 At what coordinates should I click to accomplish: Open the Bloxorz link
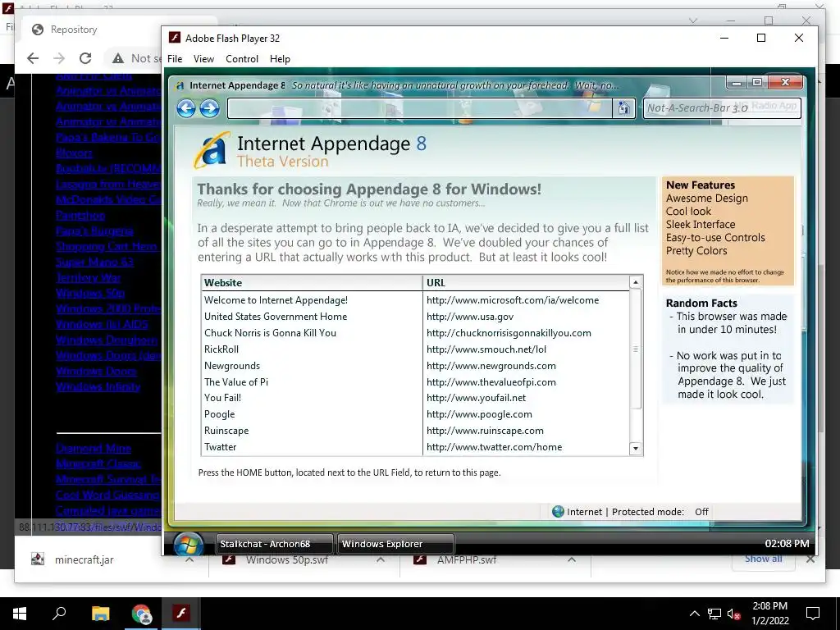coord(74,153)
